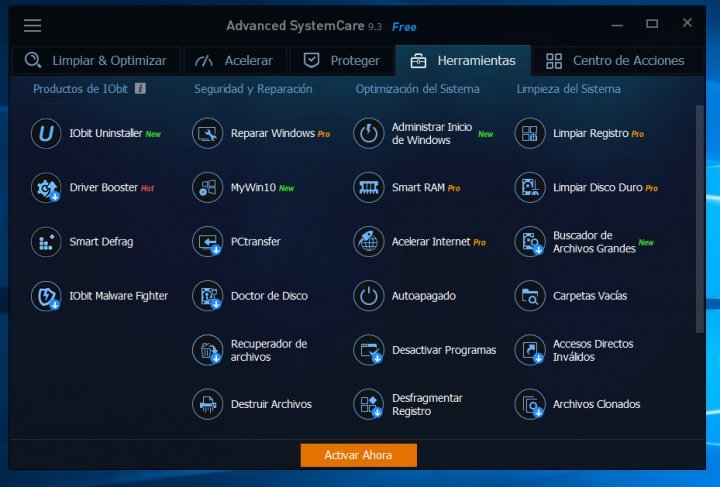Click the Acelerar Internet icon
The width and height of the screenshot is (720, 487).
point(369,242)
